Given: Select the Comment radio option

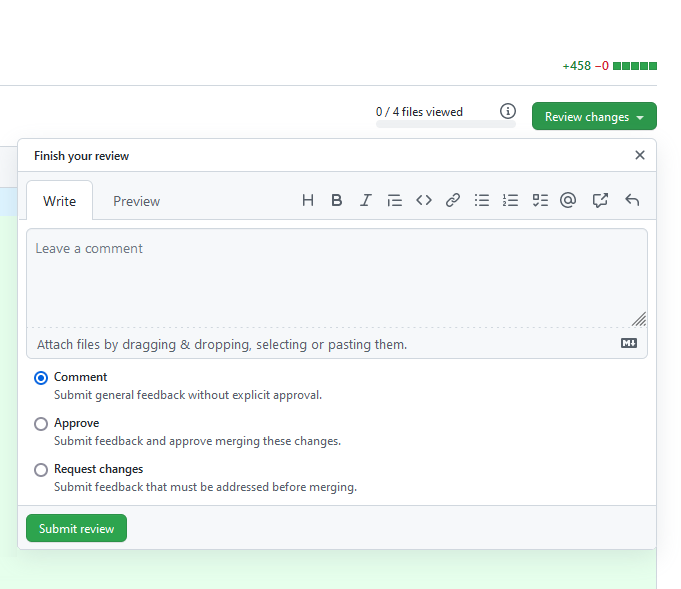Looking at the screenshot, I should pyautogui.click(x=41, y=378).
